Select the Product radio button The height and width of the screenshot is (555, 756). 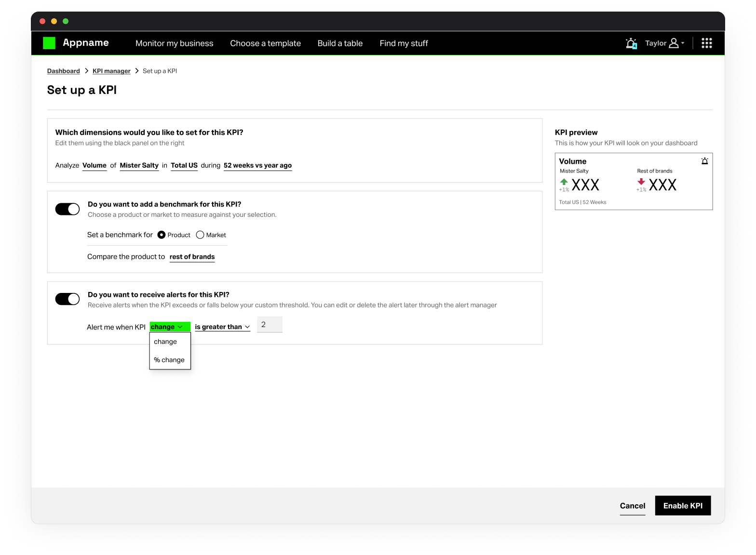[x=162, y=235]
